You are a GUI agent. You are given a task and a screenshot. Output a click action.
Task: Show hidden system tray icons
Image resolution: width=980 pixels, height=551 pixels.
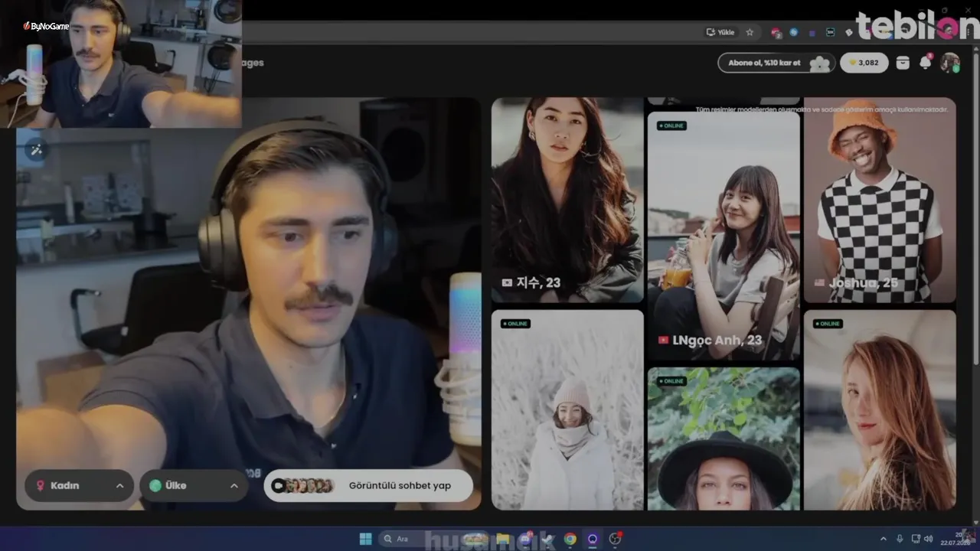click(884, 539)
